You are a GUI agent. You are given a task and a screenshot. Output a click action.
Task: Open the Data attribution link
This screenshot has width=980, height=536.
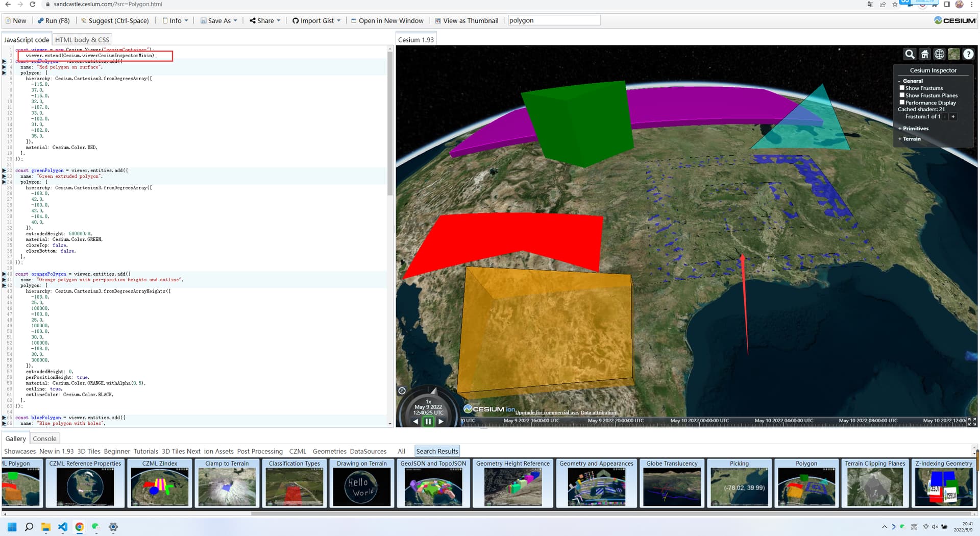pos(598,412)
